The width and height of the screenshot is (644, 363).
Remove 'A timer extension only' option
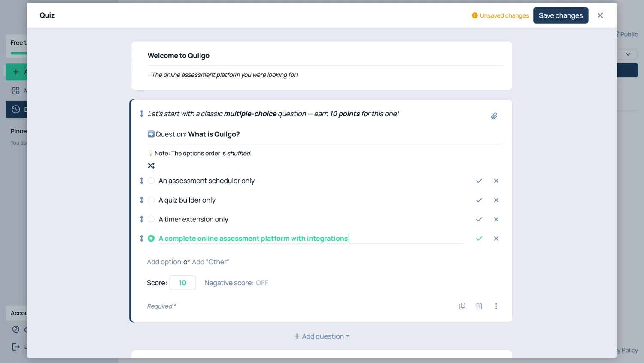(x=496, y=219)
